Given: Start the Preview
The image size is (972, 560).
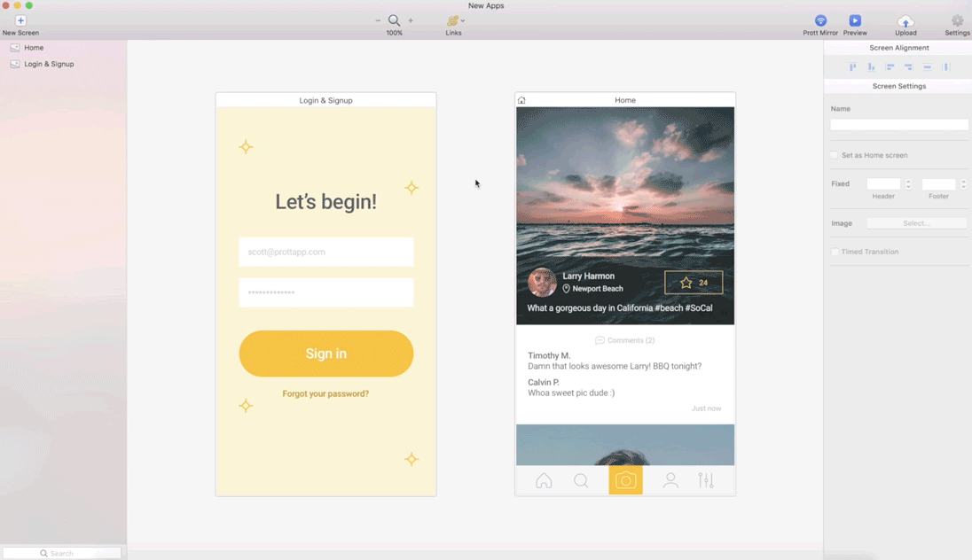Looking at the screenshot, I should pyautogui.click(x=855, y=20).
